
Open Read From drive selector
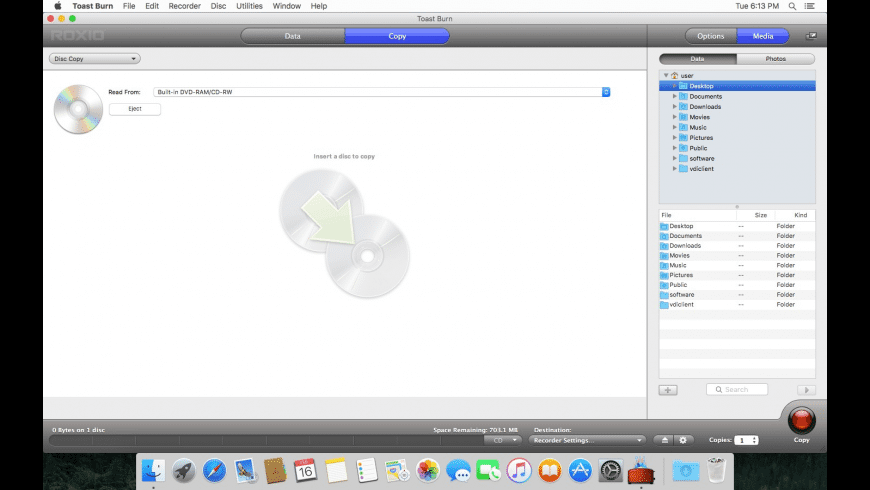click(382, 92)
